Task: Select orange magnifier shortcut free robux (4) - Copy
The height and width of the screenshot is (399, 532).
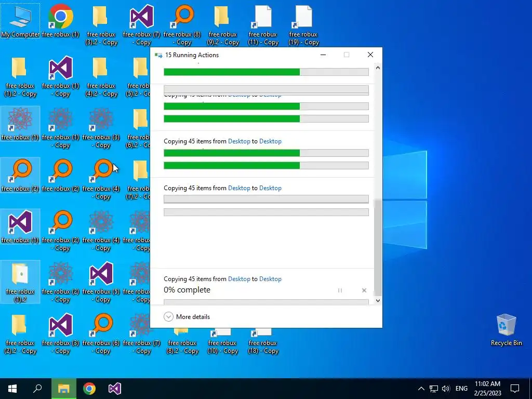Action: coord(101,179)
